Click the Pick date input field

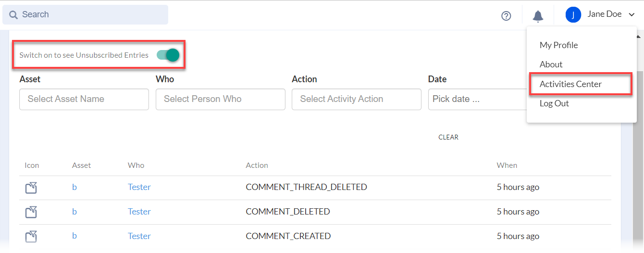click(x=476, y=99)
